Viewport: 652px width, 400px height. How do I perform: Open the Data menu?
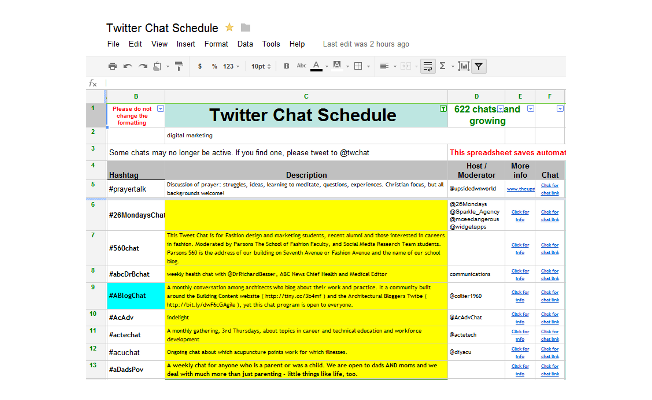coord(245,44)
